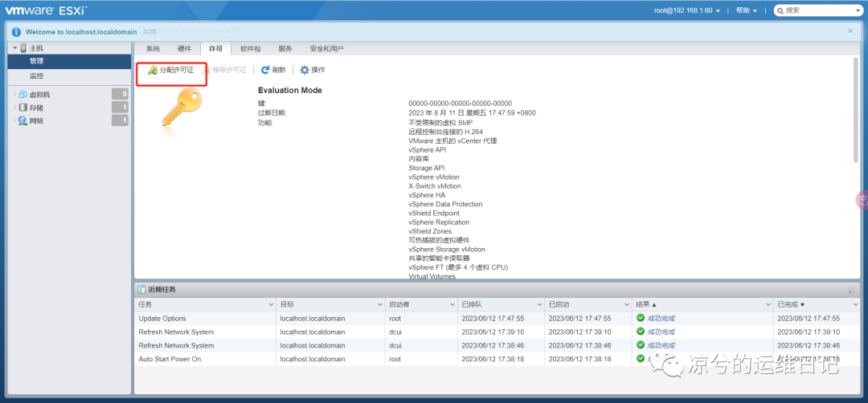Click the Assign License key icon (分配许可证)
This screenshot has height=403, width=868.
point(153,70)
